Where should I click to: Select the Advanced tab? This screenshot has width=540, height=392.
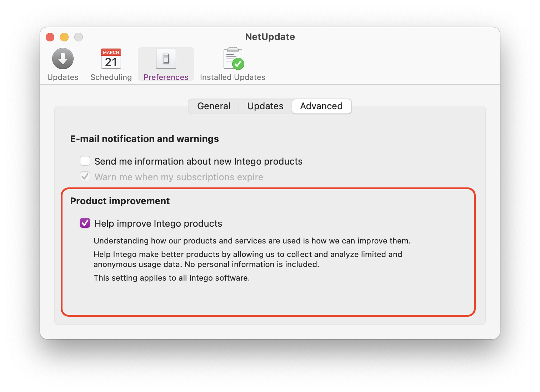pyautogui.click(x=321, y=106)
